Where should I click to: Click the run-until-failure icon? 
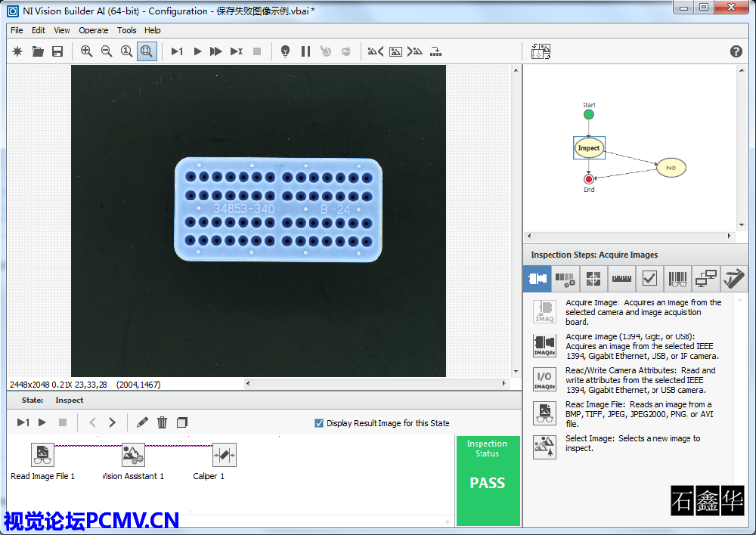pyautogui.click(x=236, y=51)
